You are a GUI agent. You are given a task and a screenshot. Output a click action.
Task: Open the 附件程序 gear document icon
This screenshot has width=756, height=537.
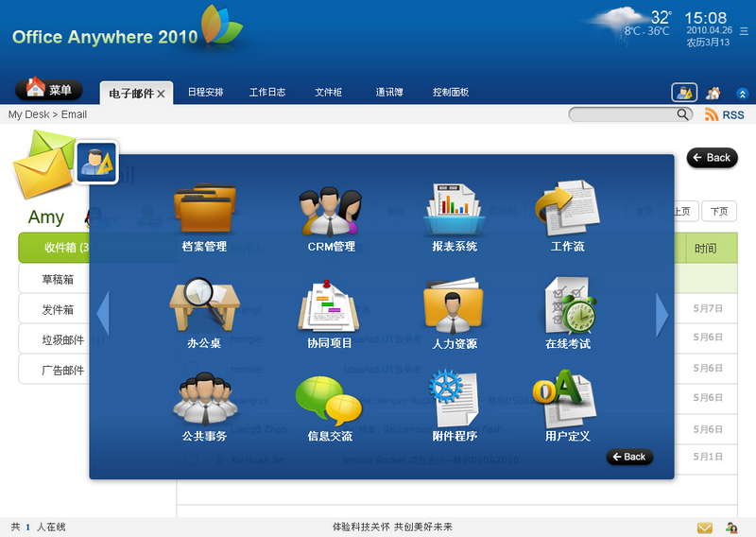click(x=454, y=399)
